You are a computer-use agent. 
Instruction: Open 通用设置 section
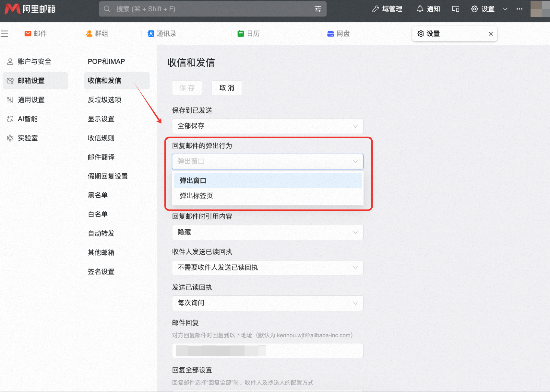coord(35,99)
